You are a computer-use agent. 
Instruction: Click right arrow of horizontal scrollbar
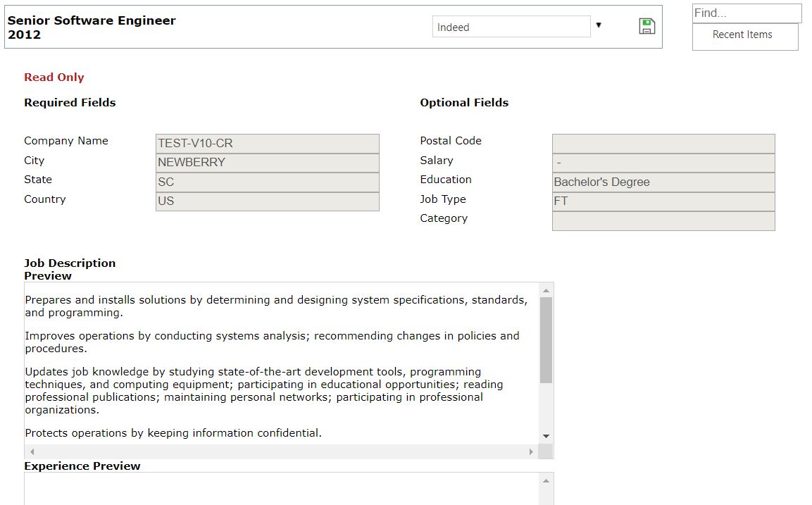pos(532,451)
